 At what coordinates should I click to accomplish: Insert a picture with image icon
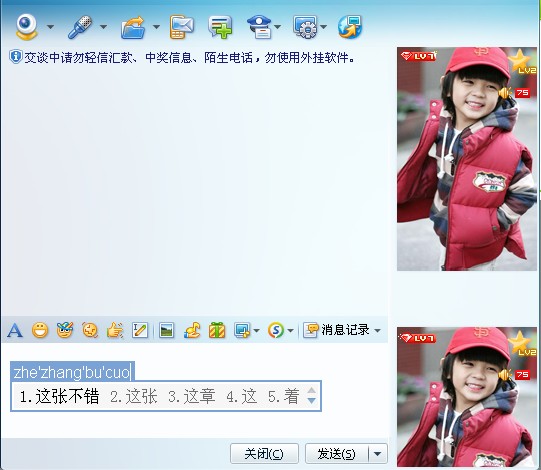[x=167, y=330]
